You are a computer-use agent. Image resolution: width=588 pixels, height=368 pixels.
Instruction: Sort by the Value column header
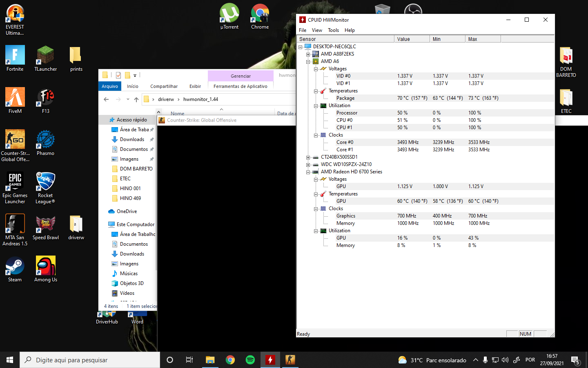tap(412, 39)
